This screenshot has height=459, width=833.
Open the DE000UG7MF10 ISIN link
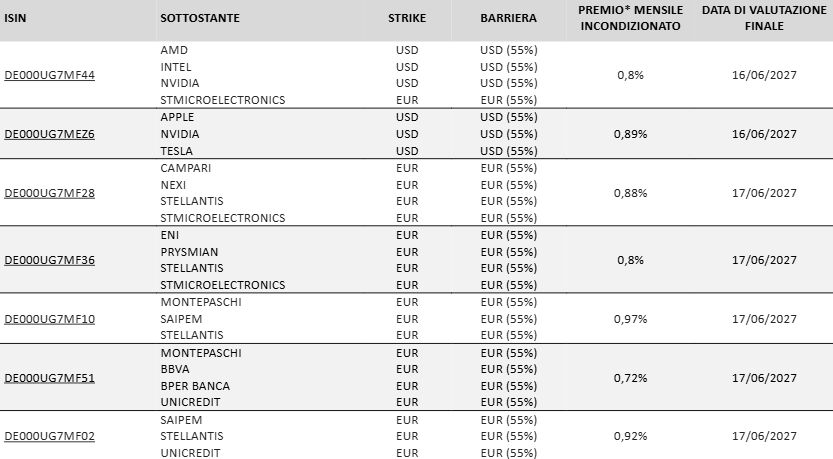click(x=50, y=319)
